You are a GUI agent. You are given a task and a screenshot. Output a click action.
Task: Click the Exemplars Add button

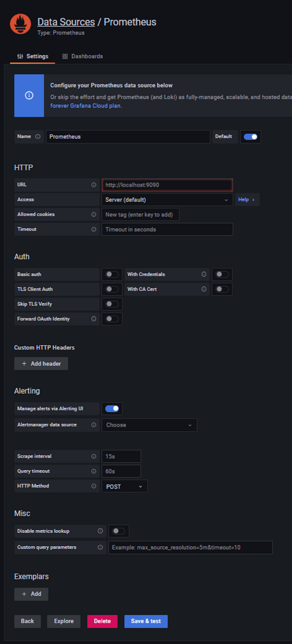(x=31, y=594)
